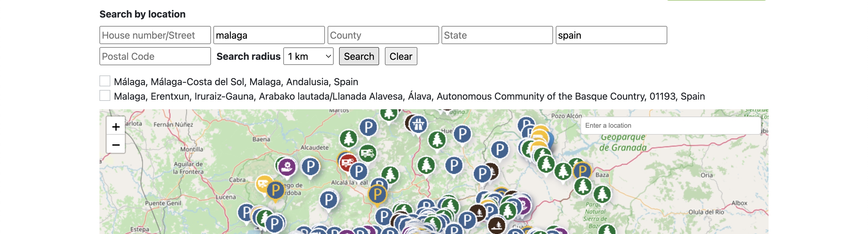868x234 pixels.
Task: Open the blue motorway bridge marker
Action: point(418,124)
